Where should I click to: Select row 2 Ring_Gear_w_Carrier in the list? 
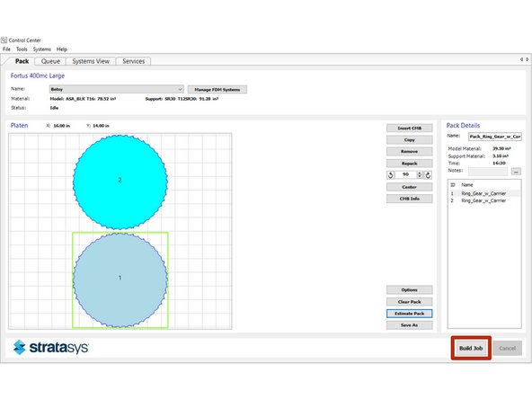click(x=484, y=200)
